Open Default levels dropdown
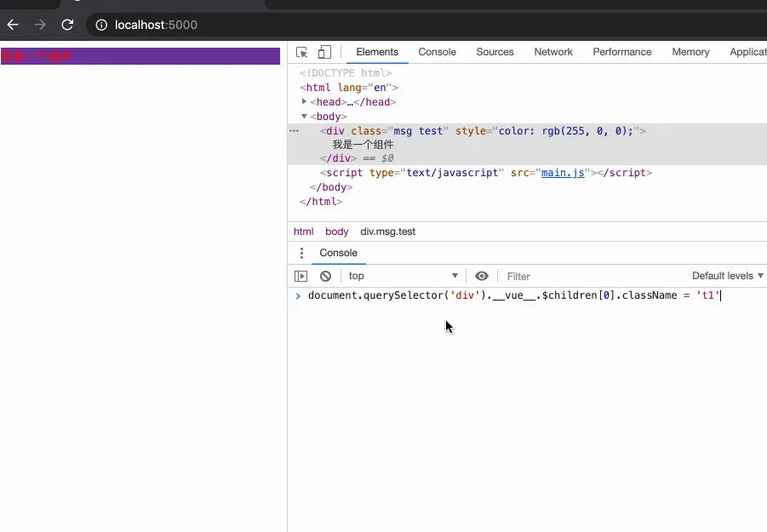The height and width of the screenshot is (532, 767). 727,276
